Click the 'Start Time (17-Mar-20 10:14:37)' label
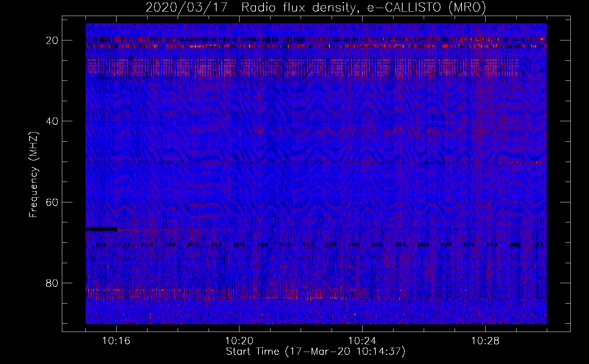 pyautogui.click(x=316, y=352)
